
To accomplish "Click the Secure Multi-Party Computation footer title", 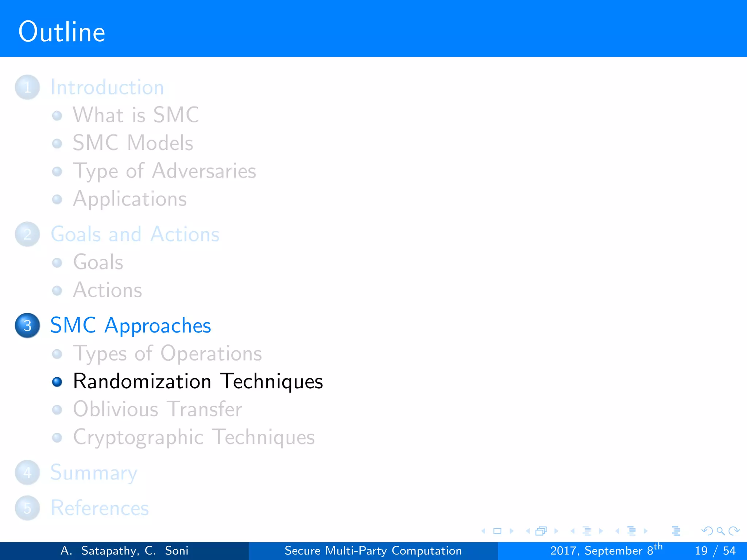I will (x=373, y=551).
